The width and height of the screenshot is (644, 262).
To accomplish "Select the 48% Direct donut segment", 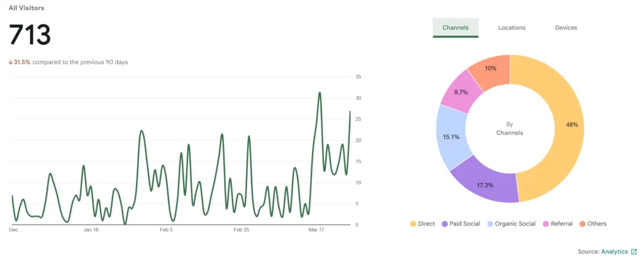I will click(x=571, y=124).
